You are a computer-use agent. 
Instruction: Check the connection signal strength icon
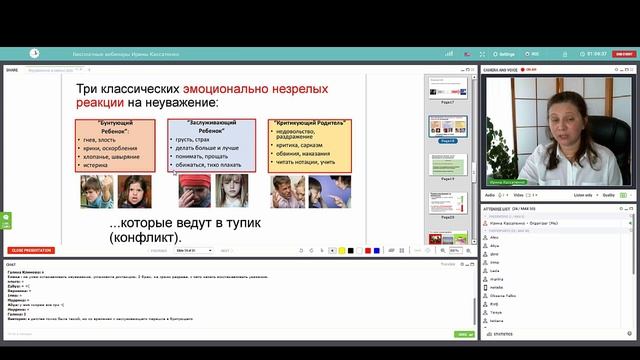pyautogui.click(x=449, y=53)
